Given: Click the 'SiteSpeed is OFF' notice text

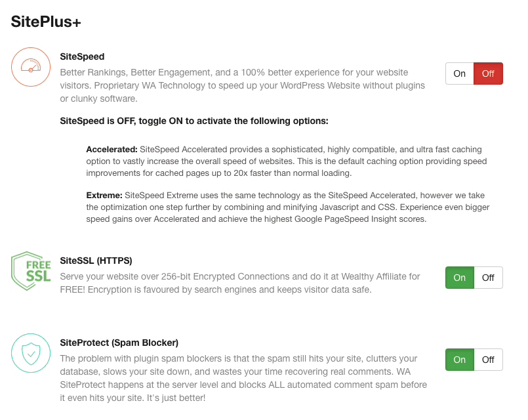Looking at the screenshot, I should point(194,121).
